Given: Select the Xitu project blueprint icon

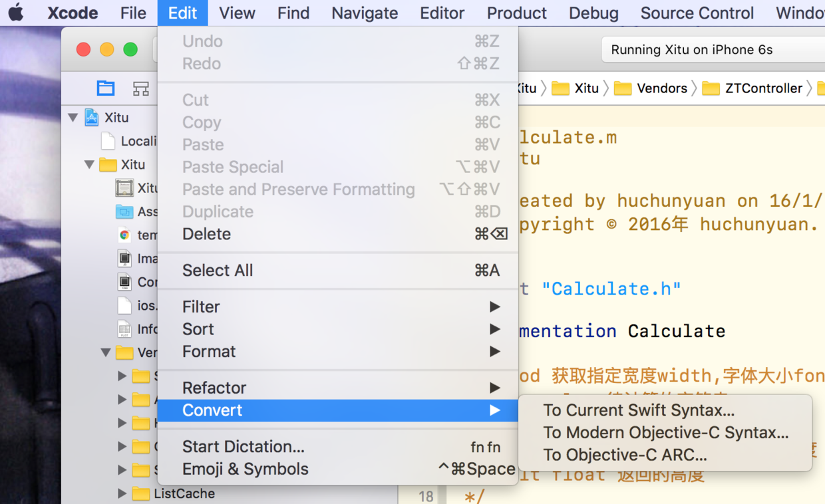Looking at the screenshot, I should click(92, 118).
